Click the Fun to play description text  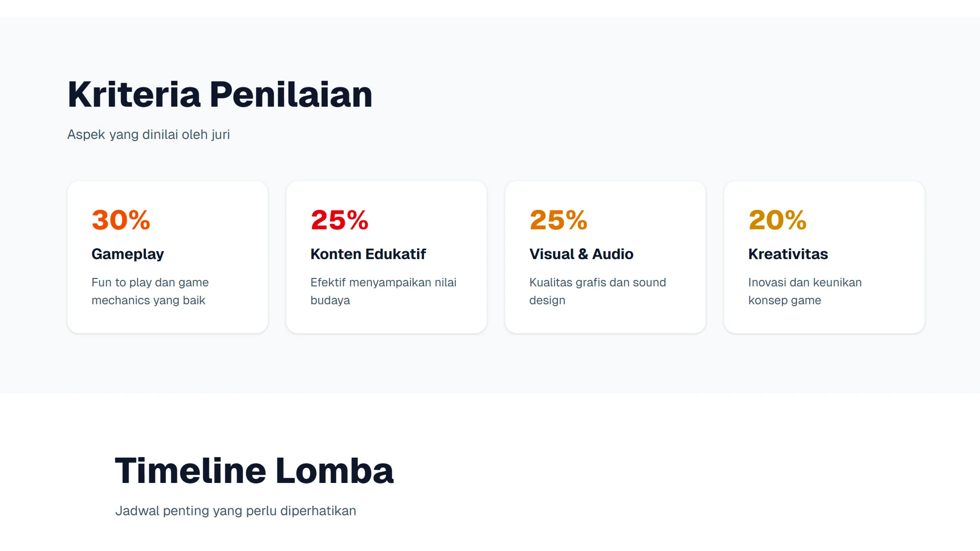[x=150, y=291]
